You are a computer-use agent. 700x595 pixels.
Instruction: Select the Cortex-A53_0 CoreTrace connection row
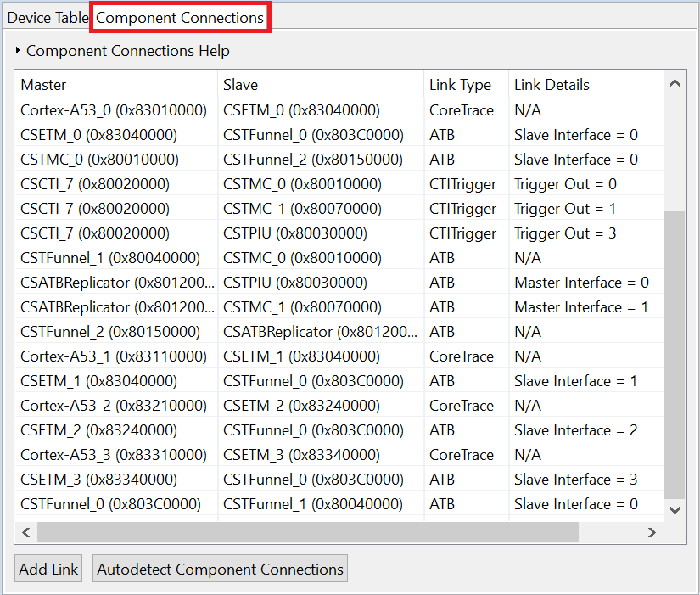(x=255, y=109)
